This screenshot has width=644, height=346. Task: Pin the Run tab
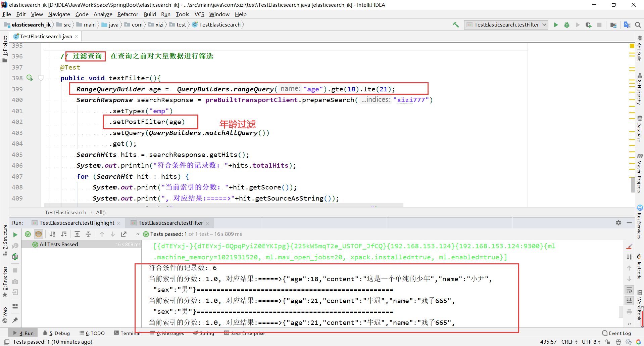[15, 320]
